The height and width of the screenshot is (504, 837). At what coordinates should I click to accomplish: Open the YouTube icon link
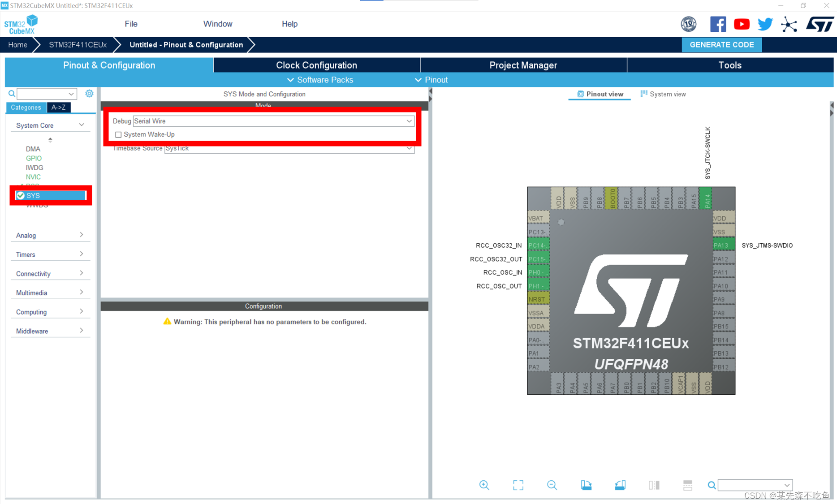[742, 24]
